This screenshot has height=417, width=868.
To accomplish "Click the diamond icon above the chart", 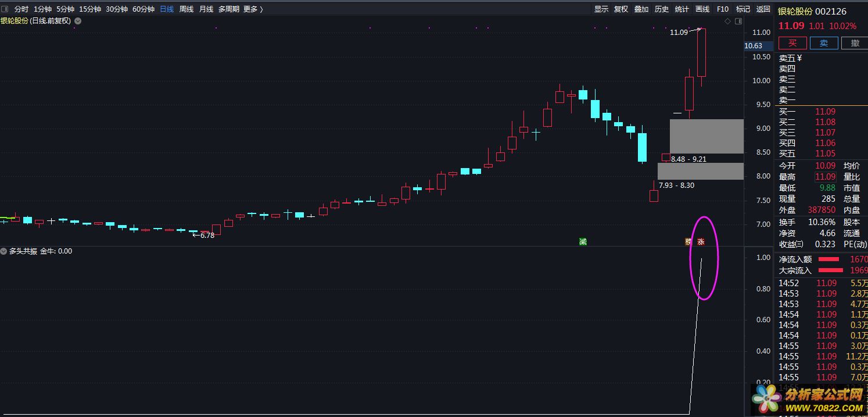I will click(x=727, y=21).
